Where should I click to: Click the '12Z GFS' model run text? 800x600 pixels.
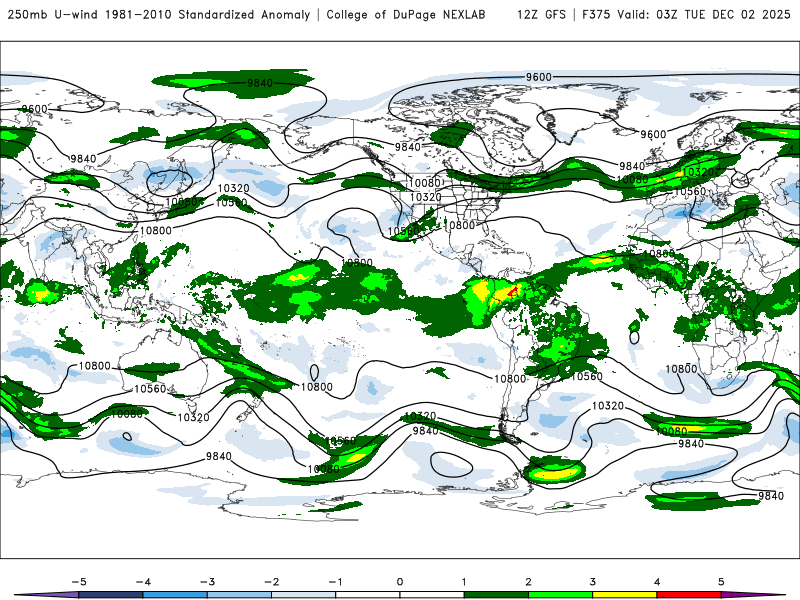[541, 14]
